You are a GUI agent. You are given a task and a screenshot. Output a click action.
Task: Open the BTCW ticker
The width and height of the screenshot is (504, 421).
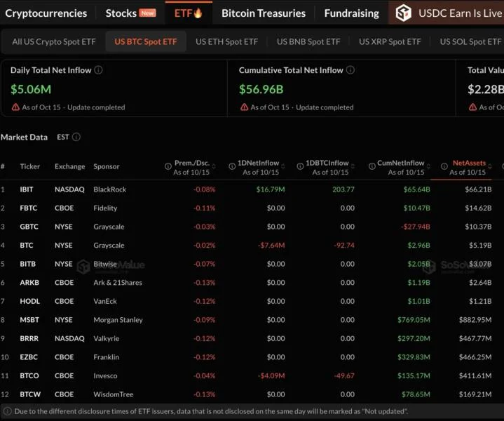point(30,395)
